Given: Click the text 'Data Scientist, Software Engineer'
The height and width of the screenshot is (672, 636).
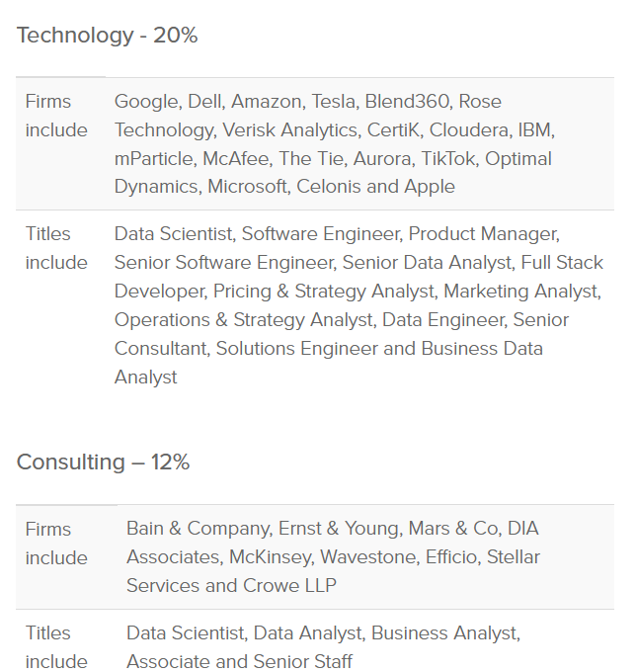Looking at the screenshot, I should 259,234.
